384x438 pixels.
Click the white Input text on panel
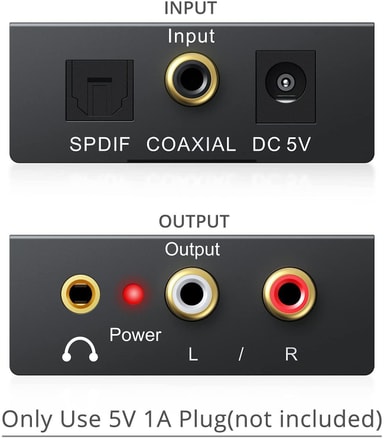pyautogui.click(x=191, y=37)
